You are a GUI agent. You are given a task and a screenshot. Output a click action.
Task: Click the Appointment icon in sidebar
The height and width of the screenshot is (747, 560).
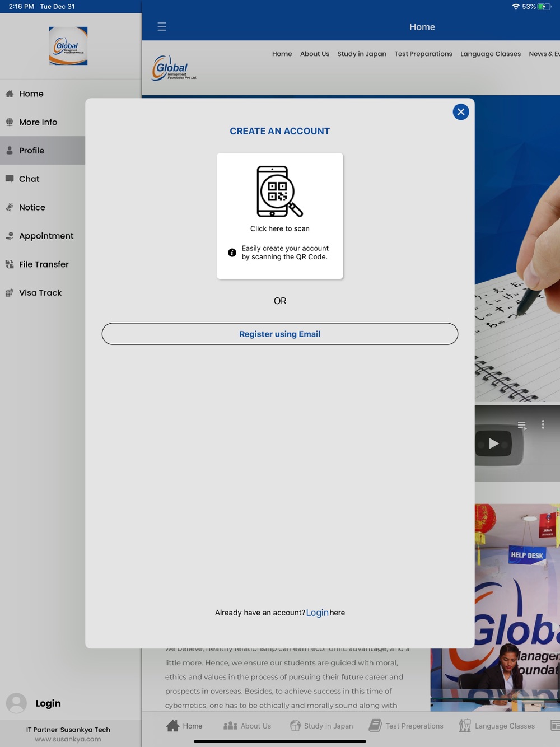(10, 236)
